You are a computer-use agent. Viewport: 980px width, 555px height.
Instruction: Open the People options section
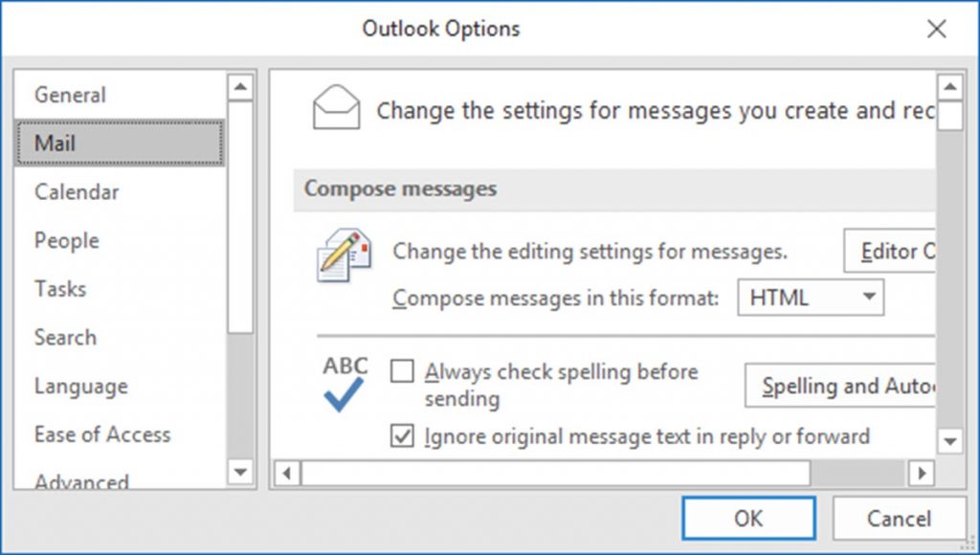(65, 241)
